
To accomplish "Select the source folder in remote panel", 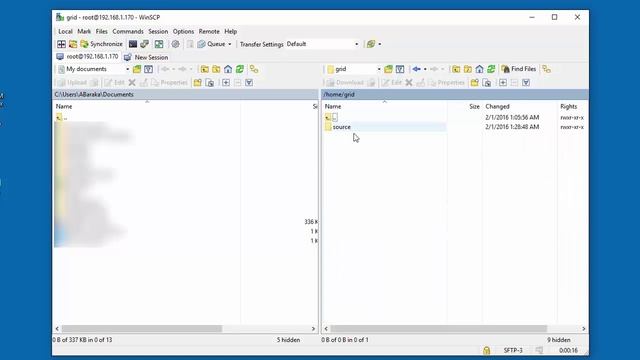I will click(x=341, y=127).
